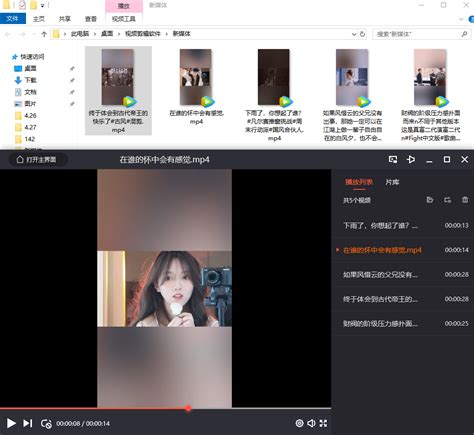Unpin 下载 using its pin icon

click(72, 80)
